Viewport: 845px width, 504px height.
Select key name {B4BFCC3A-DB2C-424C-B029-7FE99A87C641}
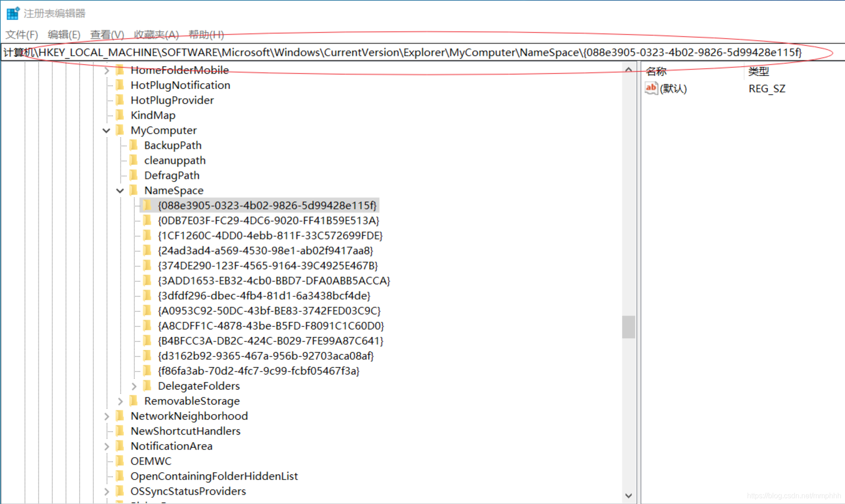(271, 341)
